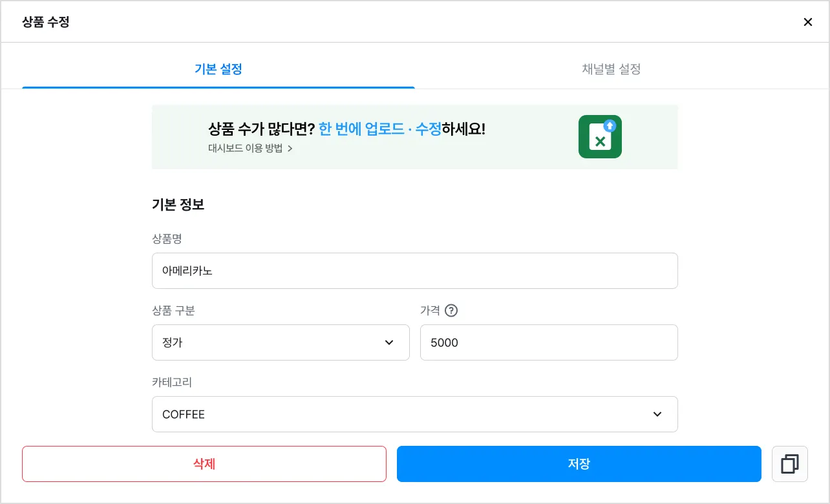Open the 대시보드 이용 방법 link
This screenshot has width=830, height=504.
[246, 148]
